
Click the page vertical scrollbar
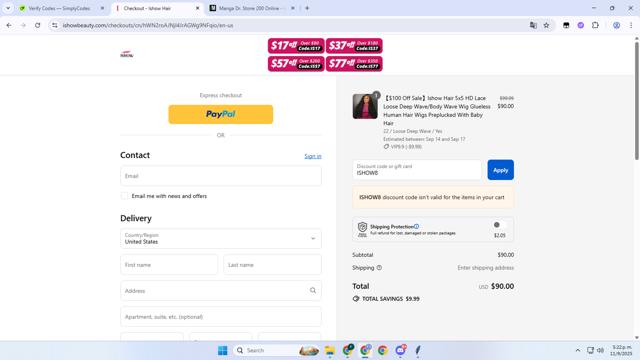(636, 100)
